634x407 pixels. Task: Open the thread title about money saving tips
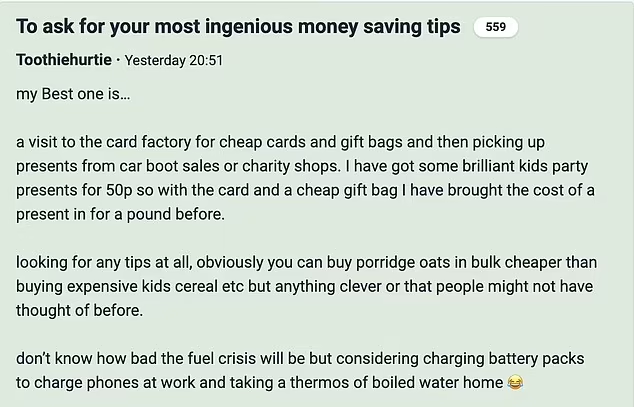tap(238, 27)
